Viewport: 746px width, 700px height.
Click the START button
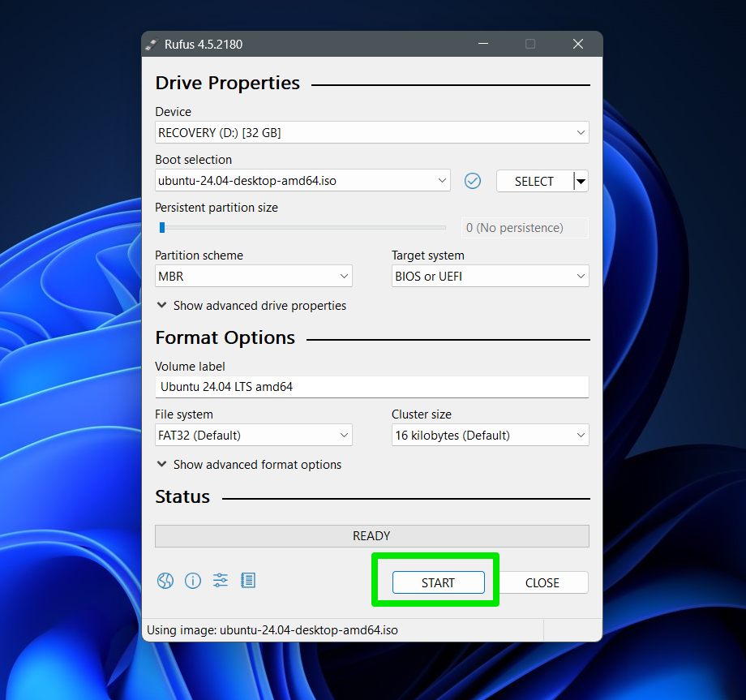pos(438,582)
